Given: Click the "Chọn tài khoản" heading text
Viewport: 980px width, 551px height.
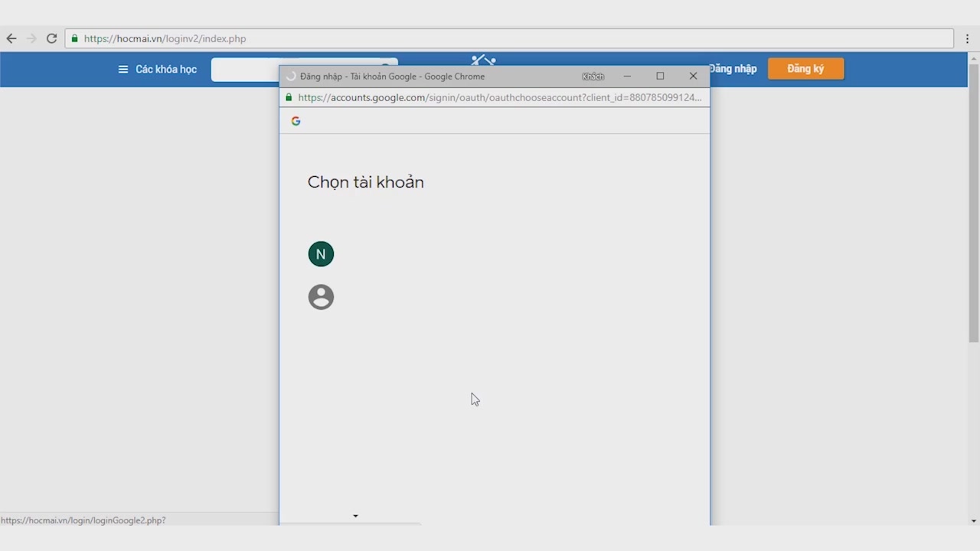Looking at the screenshot, I should [x=365, y=182].
